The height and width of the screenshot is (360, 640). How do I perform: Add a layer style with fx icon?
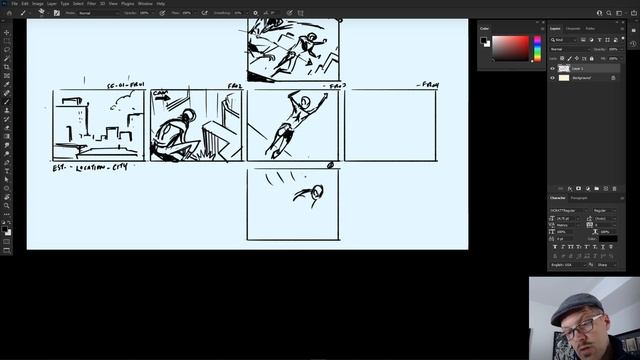570,189
